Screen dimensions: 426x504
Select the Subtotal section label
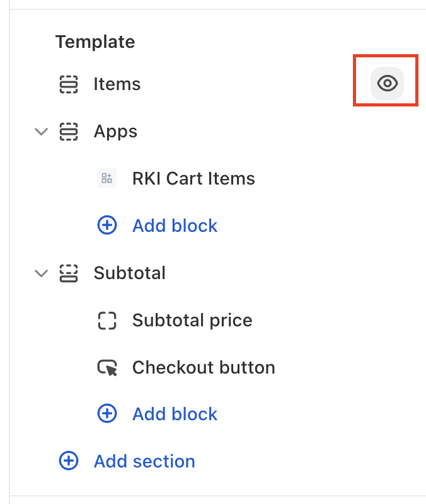129,273
